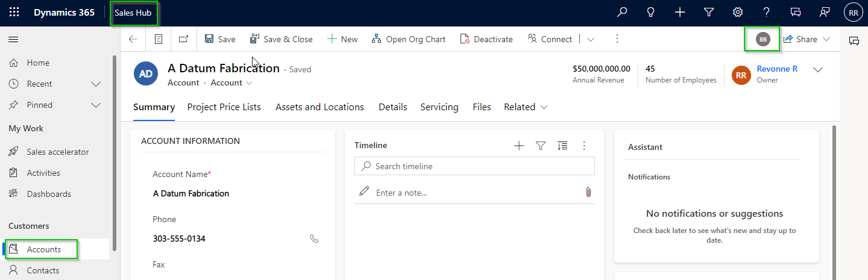Open the chat bubbles icon in top bar
The image size is (868, 280).
coord(796,13)
